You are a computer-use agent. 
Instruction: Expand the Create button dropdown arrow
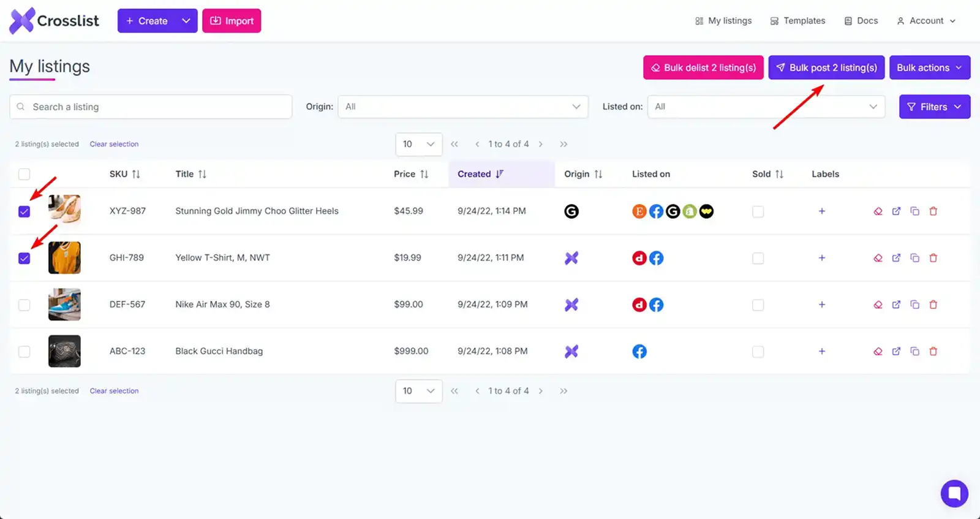(186, 21)
